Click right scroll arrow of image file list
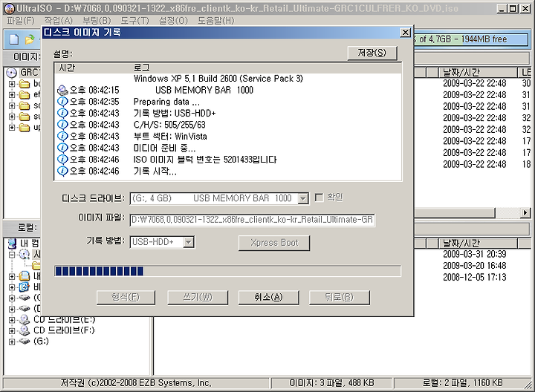Screen dimensions: 535x392 [x=525, y=213]
